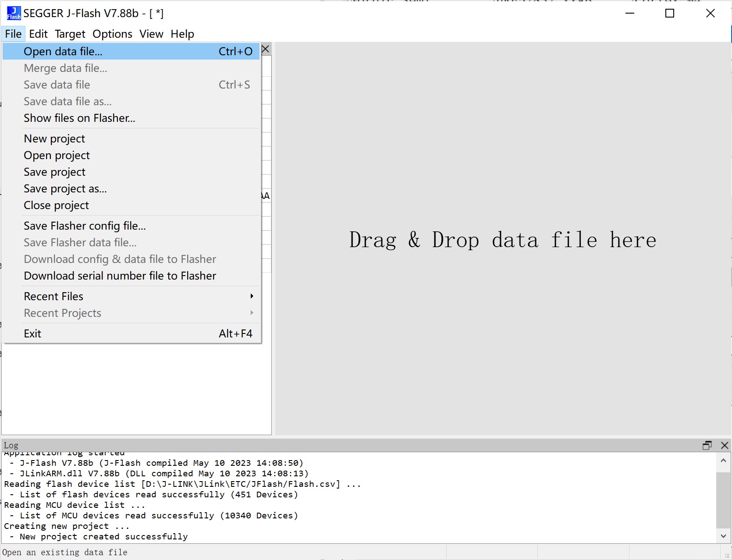The image size is (732, 560).
Task: Select Save Flasher data file... entry
Action: coord(131,242)
